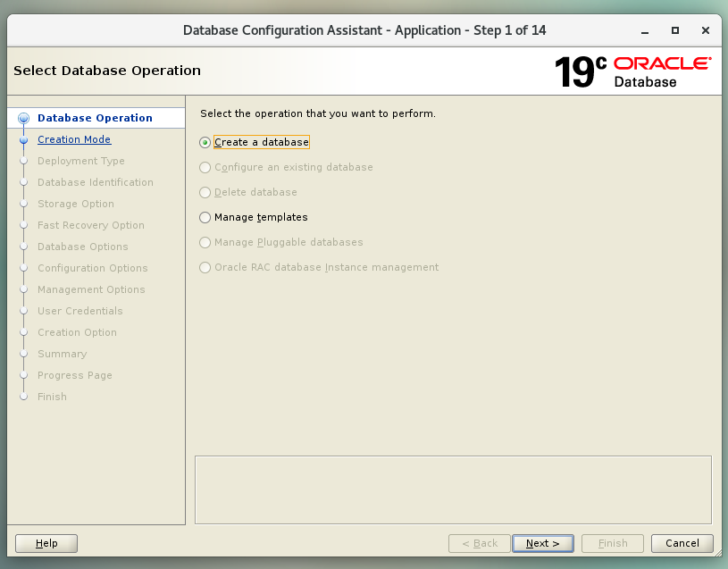Screen dimensions: 728x569
Task: Click the Back button
Action: (x=479, y=543)
